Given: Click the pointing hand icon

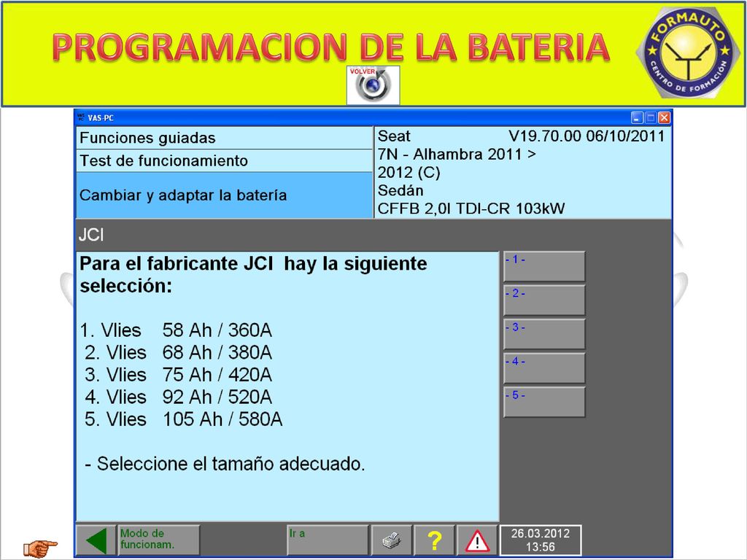Looking at the screenshot, I should click(40, 548).
